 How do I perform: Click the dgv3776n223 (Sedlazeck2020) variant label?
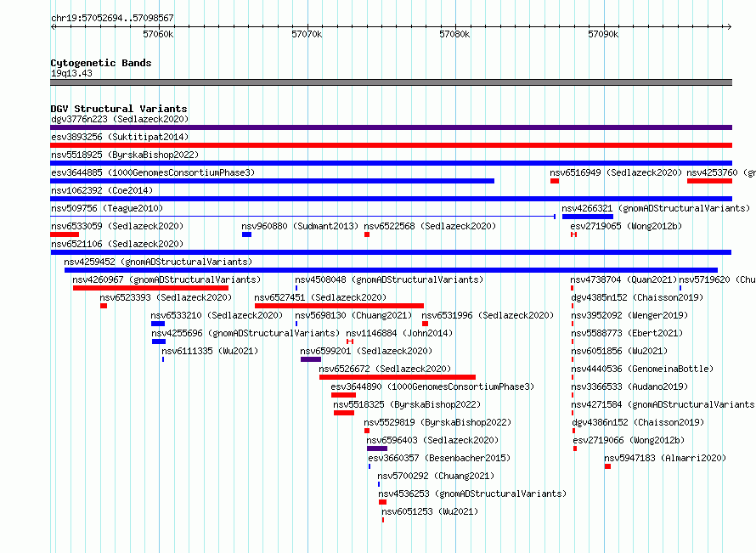pos(120,119)
